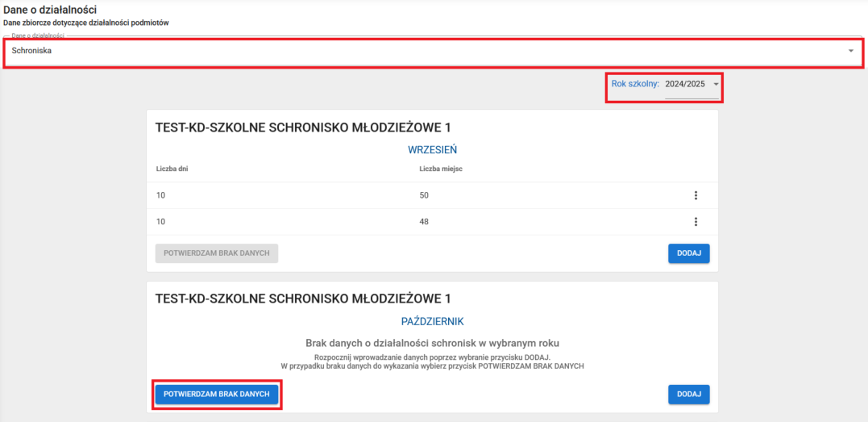Click DODAJ in the WRZESIEŃ card

[689, 253]
